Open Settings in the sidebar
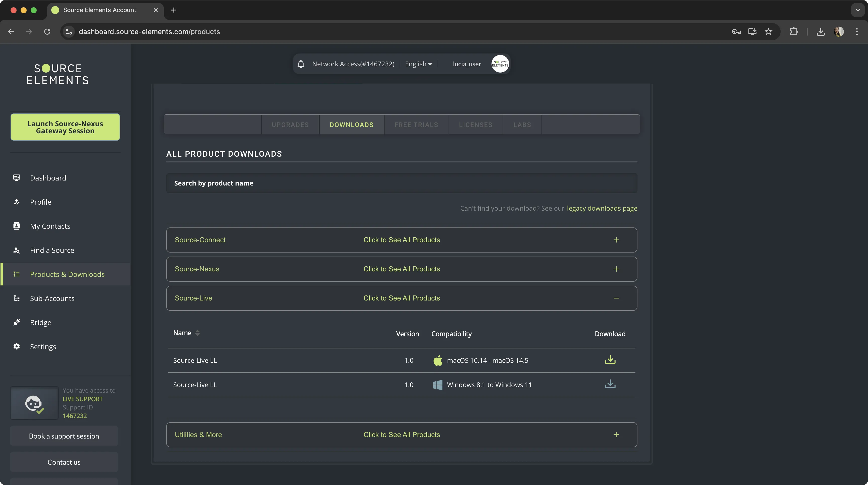Viewport: 868px width, 485px height. pos(43,347)
